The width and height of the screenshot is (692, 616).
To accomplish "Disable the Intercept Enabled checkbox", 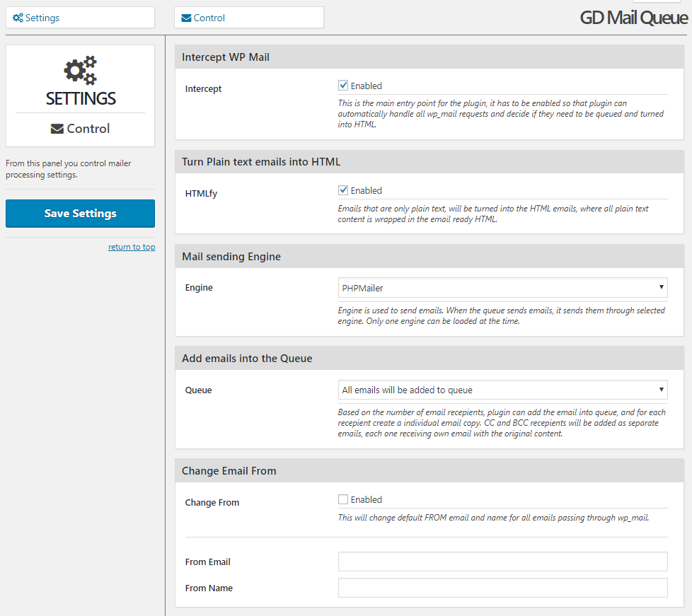I will coord(343,86).
